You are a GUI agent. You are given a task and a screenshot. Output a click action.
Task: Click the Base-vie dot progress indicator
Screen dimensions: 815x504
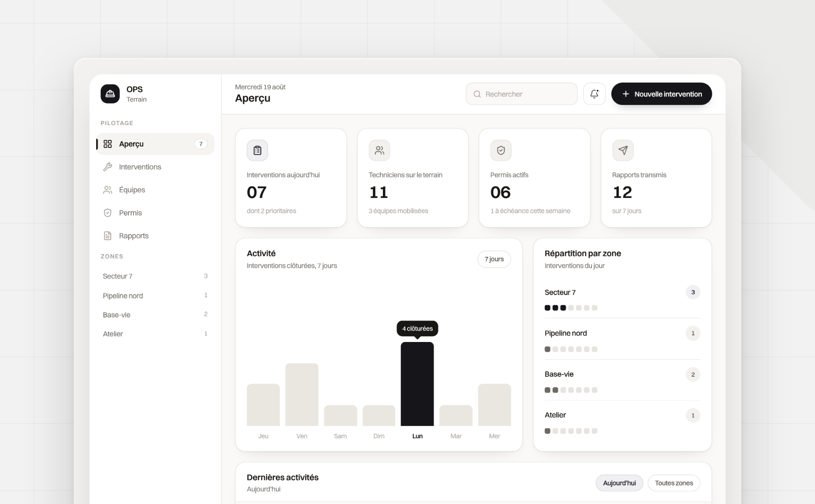[x=571, y=390]
